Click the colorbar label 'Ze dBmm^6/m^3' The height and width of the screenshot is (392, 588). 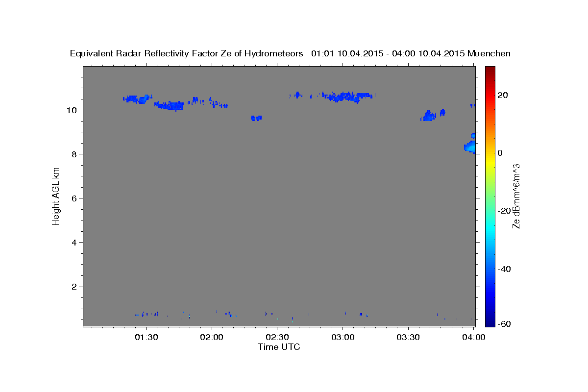click(516, 196)
